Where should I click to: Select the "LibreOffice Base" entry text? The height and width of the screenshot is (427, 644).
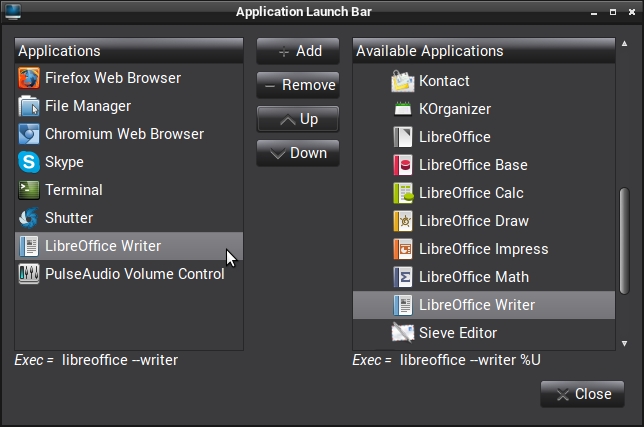tap(473, 165)
